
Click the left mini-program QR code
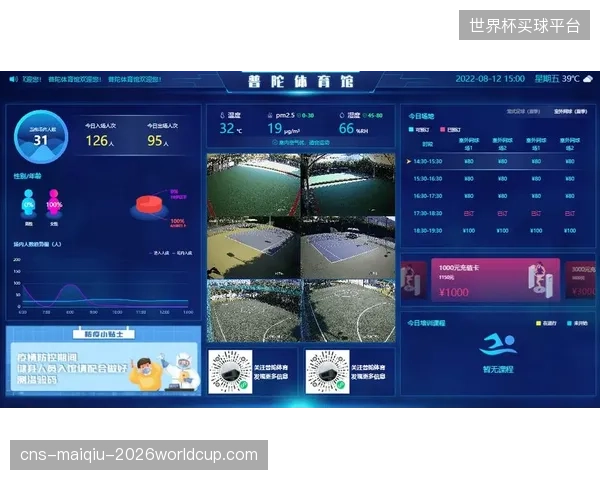pos(230,372)
